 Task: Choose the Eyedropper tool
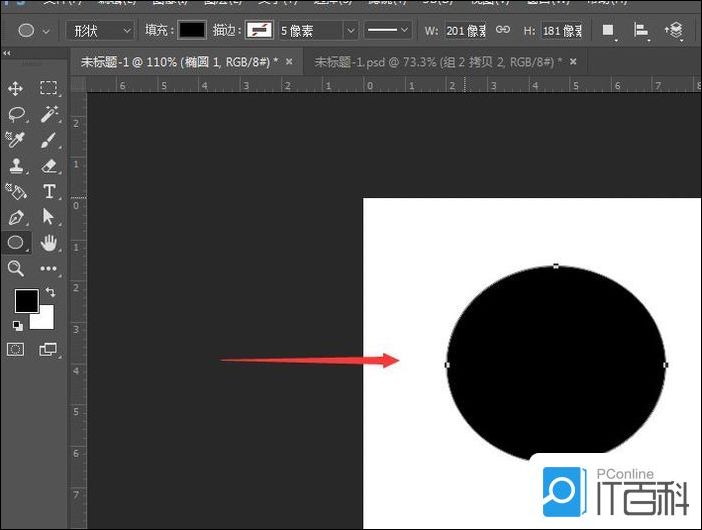(x=16, y=140)
